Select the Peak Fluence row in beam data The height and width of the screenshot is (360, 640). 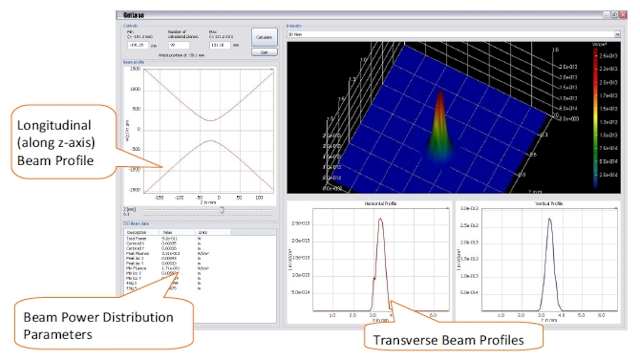pos(200,253)
